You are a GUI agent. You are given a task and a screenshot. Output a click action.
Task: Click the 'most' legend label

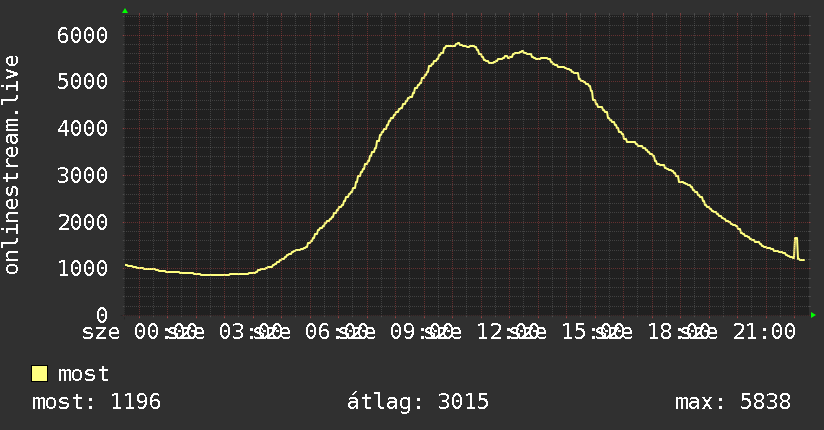(83, 374)
